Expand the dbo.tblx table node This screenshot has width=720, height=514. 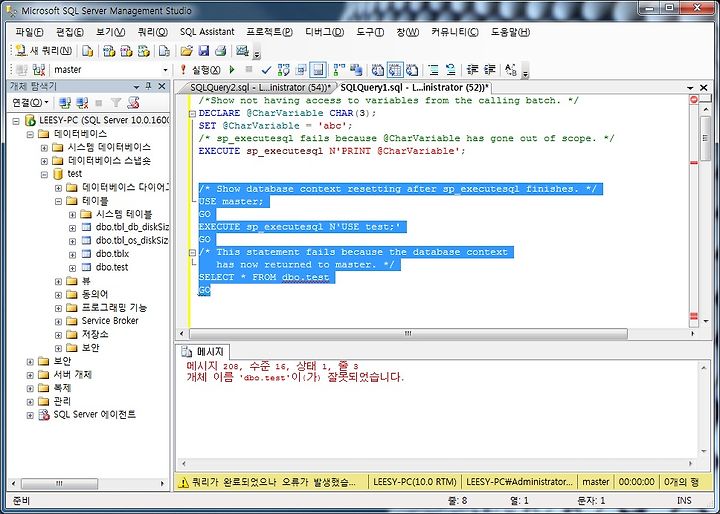point(73,254)
